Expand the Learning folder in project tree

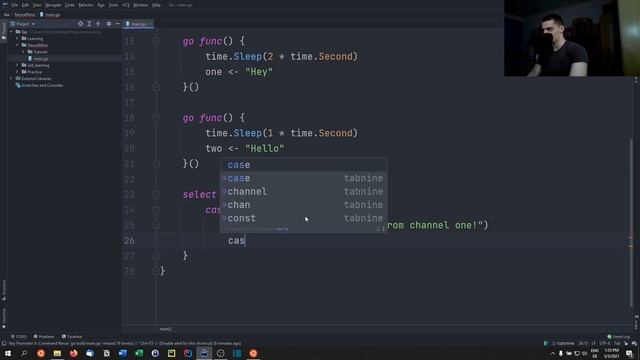[17, 38]
